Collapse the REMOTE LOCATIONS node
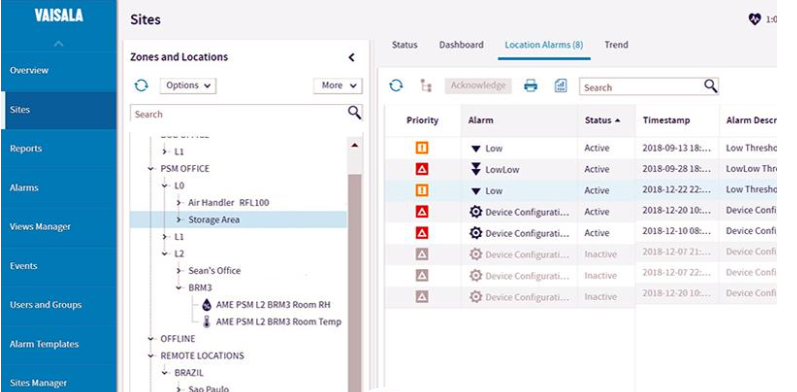 pyautogui.click(x=151, y=356)
